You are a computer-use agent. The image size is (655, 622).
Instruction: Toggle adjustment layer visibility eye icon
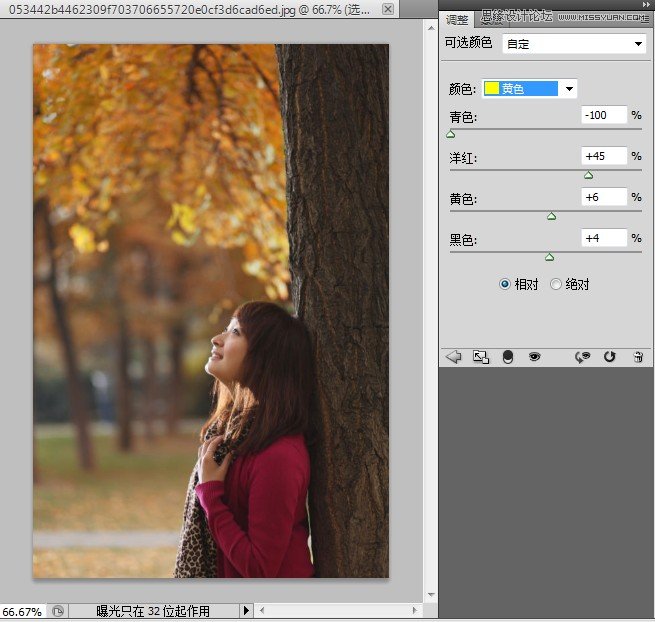click(534, 357)
